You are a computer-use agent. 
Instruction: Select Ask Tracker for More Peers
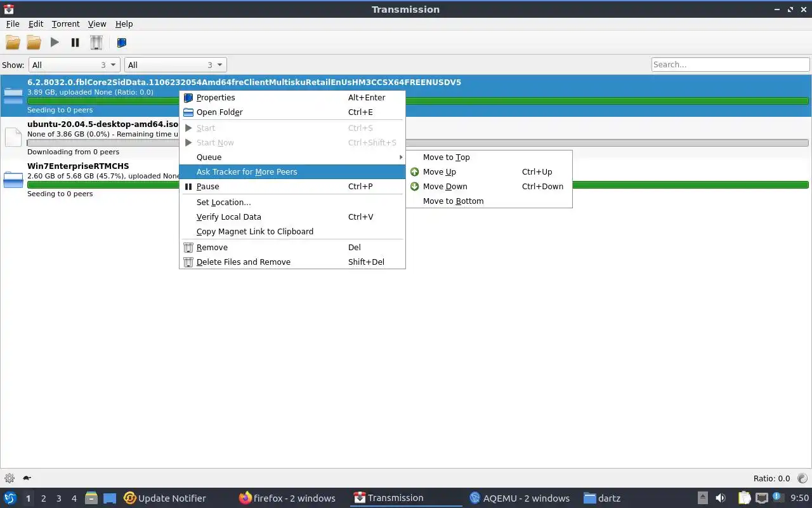pyautogui.click(x=292, y=172)
